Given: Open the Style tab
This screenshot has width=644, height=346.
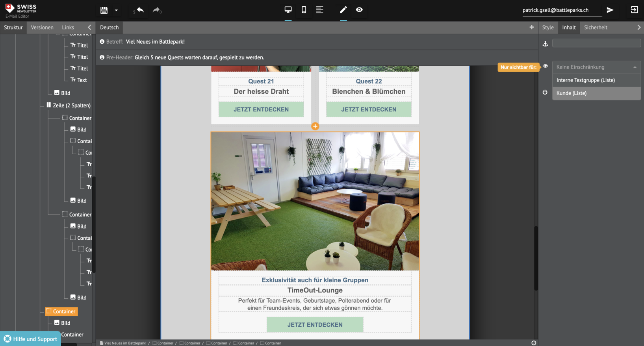Looking at the screenshot, I should click(x=547, y=28).
